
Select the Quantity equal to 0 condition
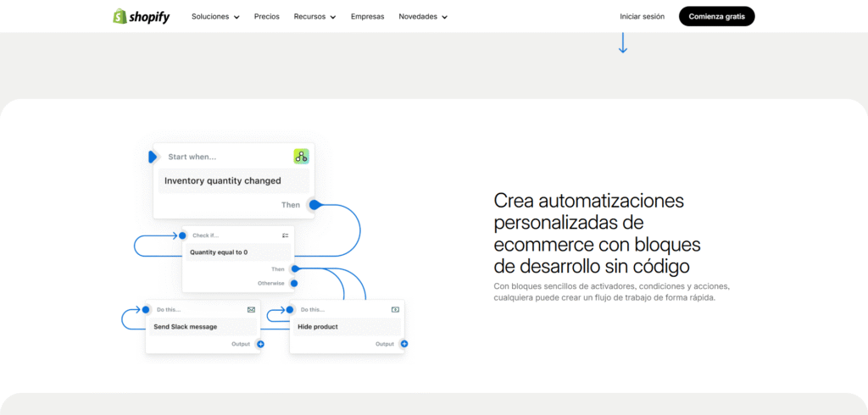coord(238,252)
